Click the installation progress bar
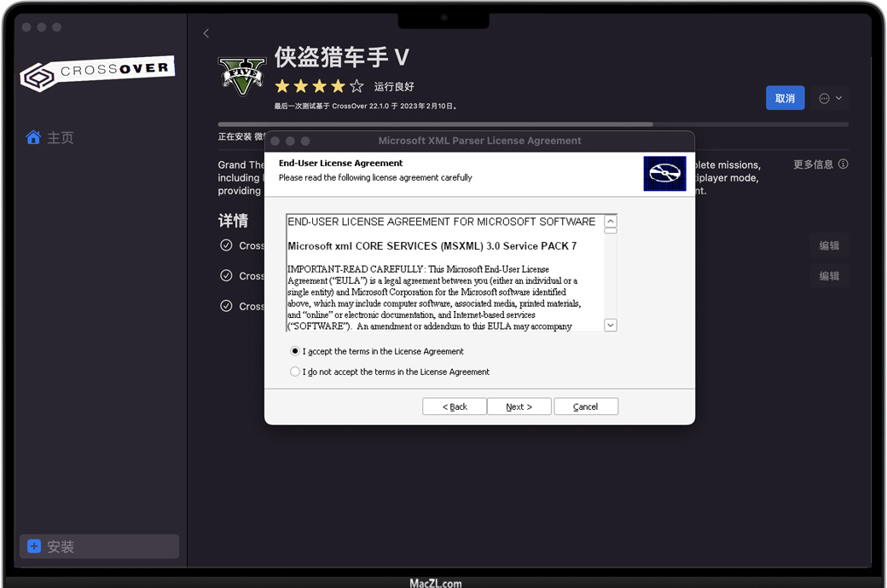 [x=533, y=124]
